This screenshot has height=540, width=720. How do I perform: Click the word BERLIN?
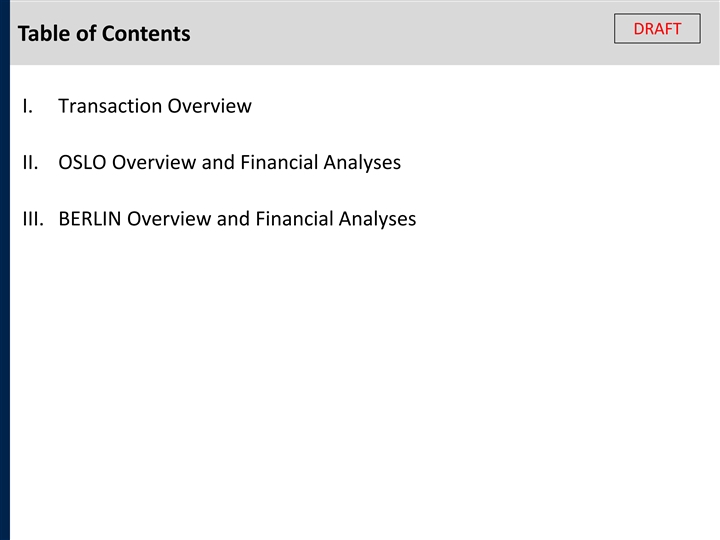[91, 218]
